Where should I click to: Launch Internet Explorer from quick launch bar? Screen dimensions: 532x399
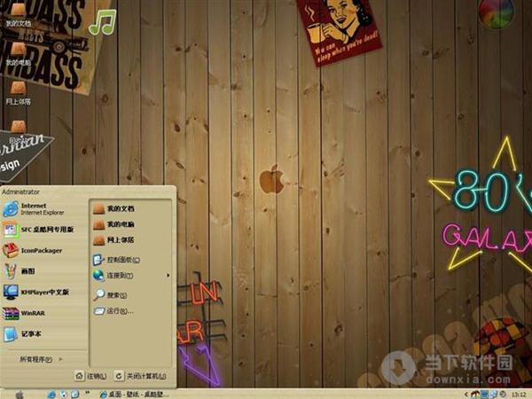(51, 395)
